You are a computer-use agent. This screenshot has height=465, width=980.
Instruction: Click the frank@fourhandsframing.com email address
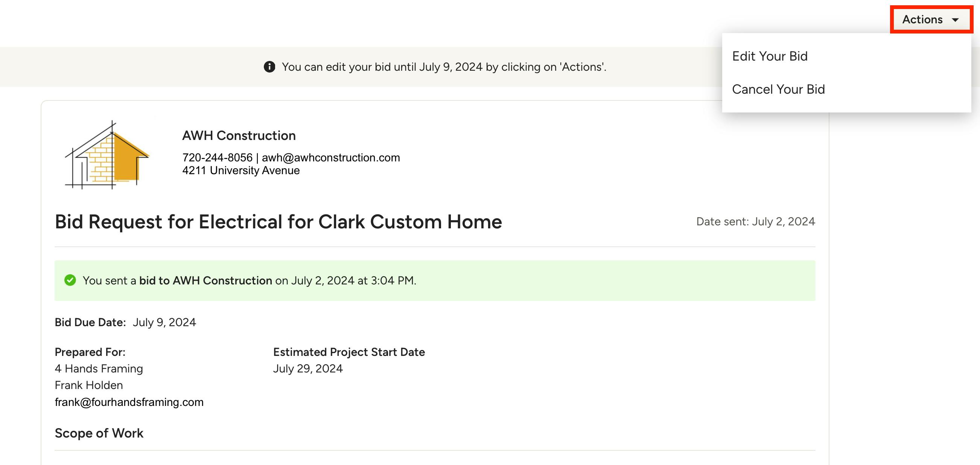pos(129,402)
